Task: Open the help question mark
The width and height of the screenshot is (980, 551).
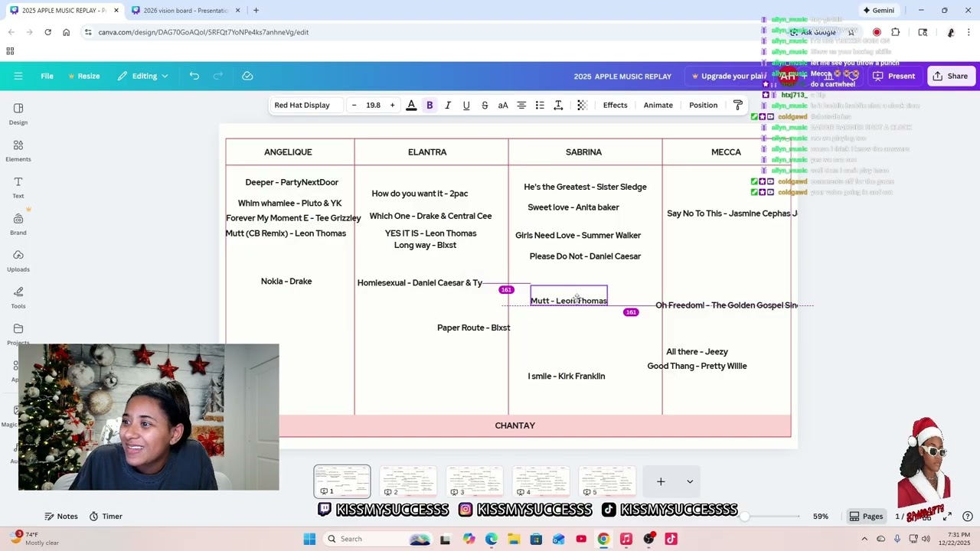Action: (968, 516)
